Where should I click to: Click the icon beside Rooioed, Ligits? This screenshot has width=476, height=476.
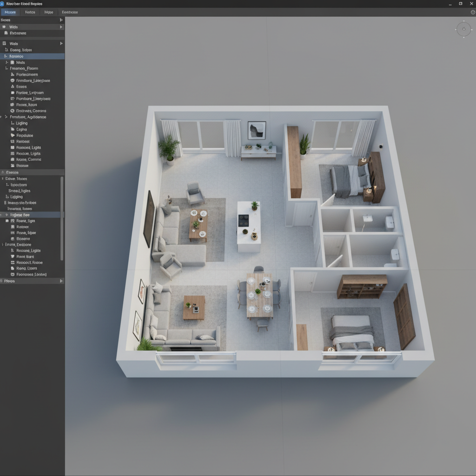pos(13,147)
